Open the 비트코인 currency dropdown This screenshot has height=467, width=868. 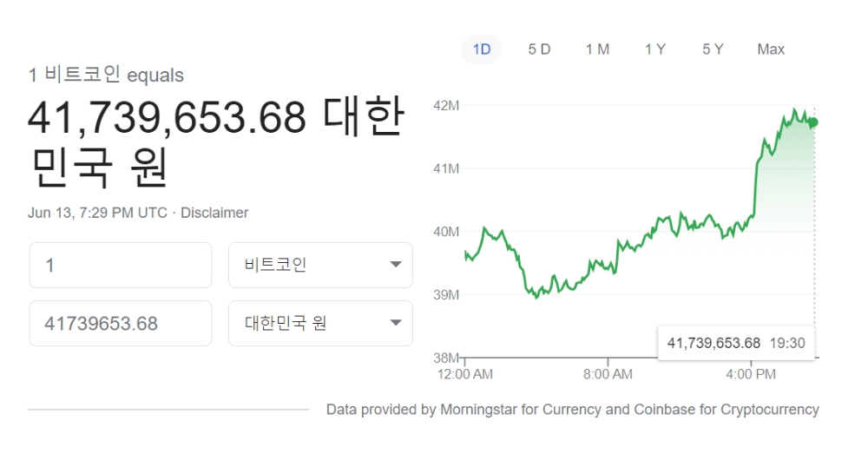click(320, 265)
